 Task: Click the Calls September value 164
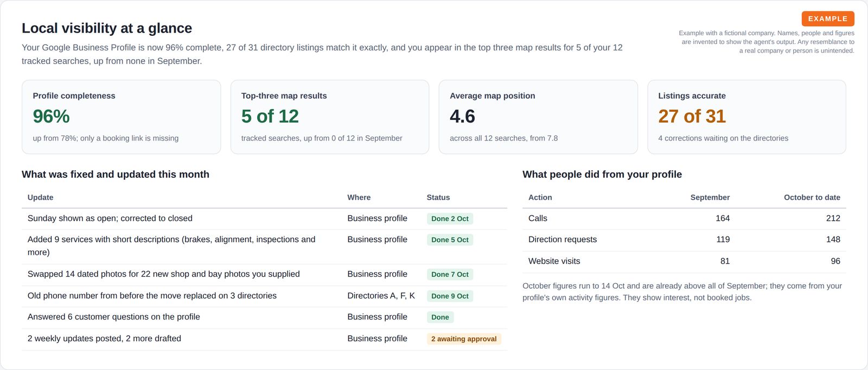click(723, 218)
